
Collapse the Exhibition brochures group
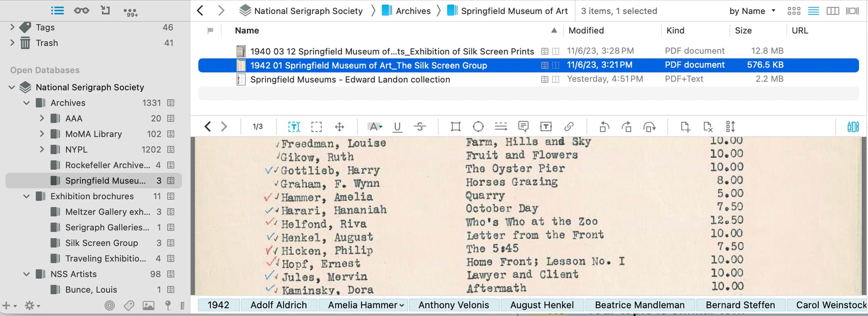coord(27,196)
